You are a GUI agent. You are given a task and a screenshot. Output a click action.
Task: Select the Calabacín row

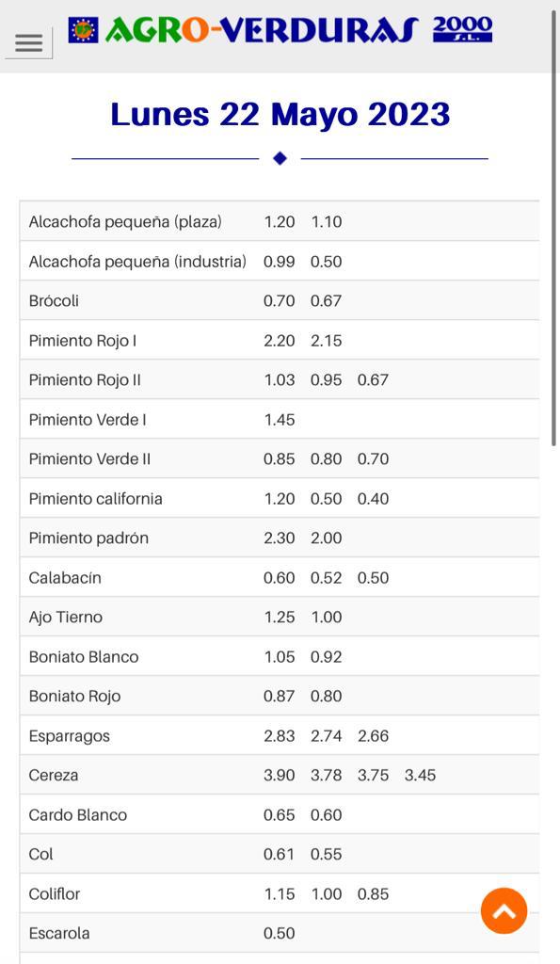[280, 577]
